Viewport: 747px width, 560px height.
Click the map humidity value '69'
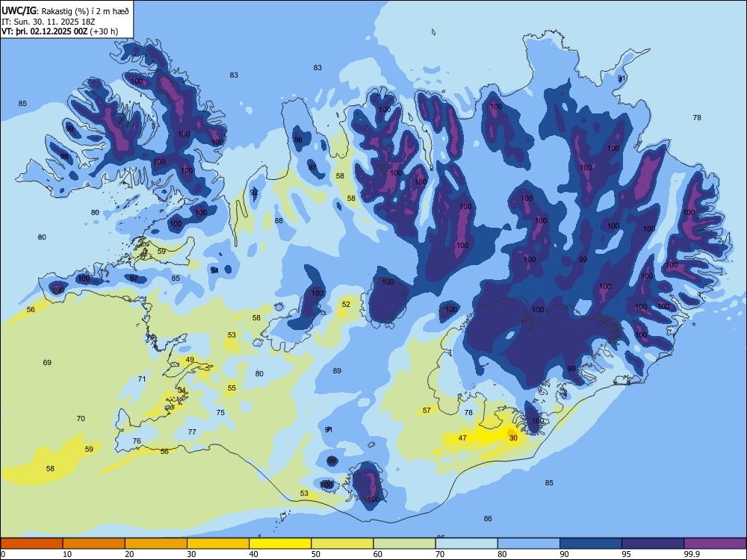click(x=47, y=362)
